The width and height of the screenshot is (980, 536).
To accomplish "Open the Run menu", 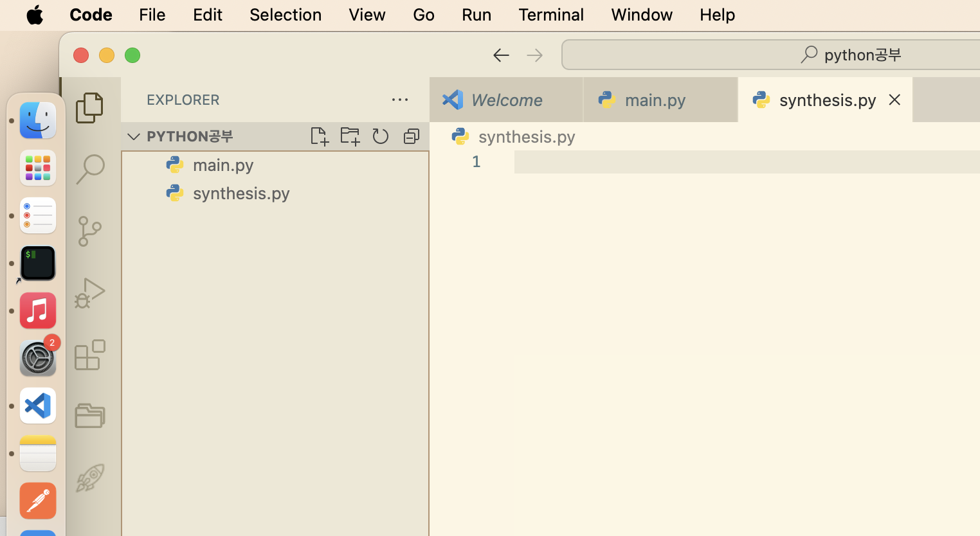I will [x=476, y=15].
